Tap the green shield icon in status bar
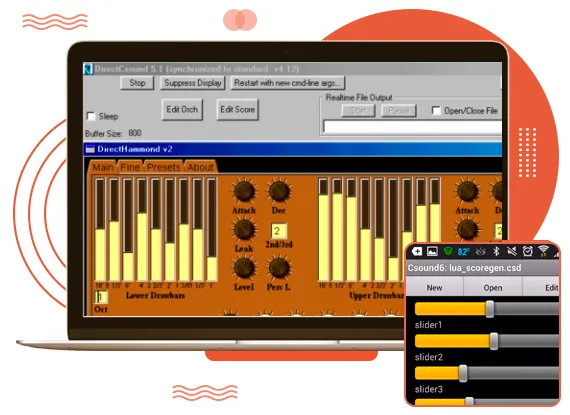Viewport: 570px width, 415px height. pyautogui.click(x=448, y=251)
